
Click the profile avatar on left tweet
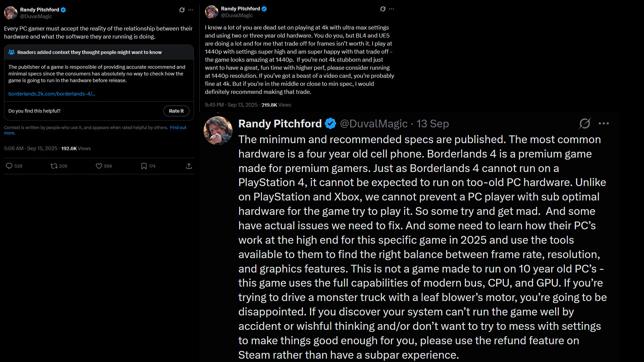10,13
